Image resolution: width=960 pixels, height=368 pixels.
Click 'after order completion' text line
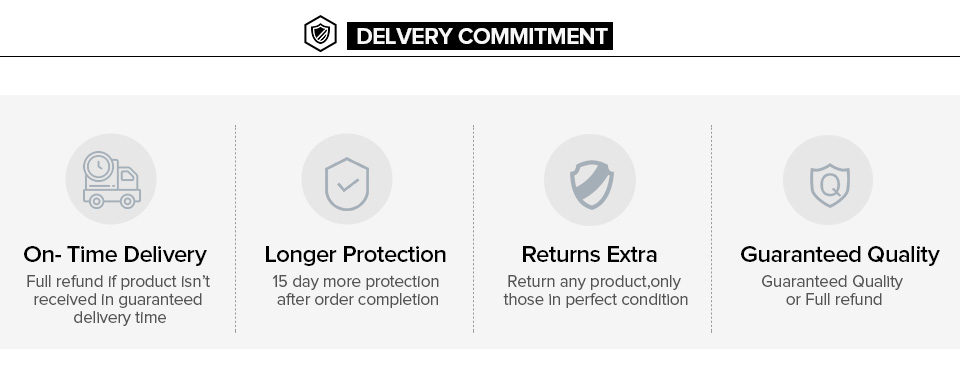358,299
